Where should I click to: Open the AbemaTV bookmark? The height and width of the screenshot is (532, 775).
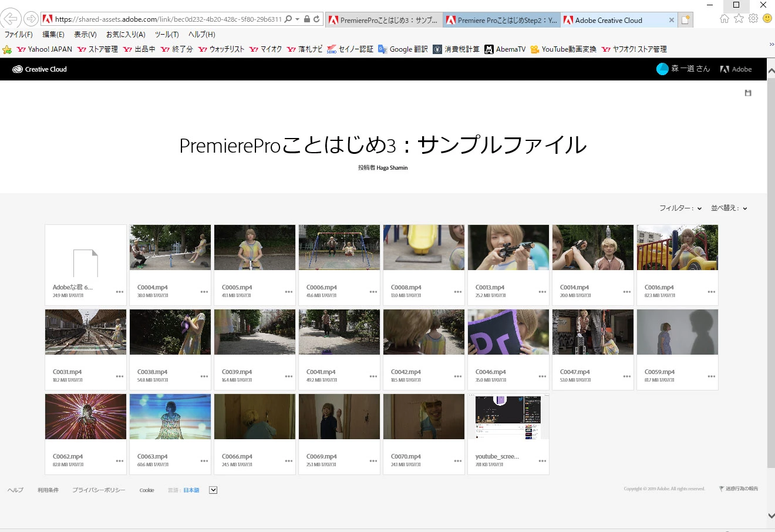click(x=505, y=49)
